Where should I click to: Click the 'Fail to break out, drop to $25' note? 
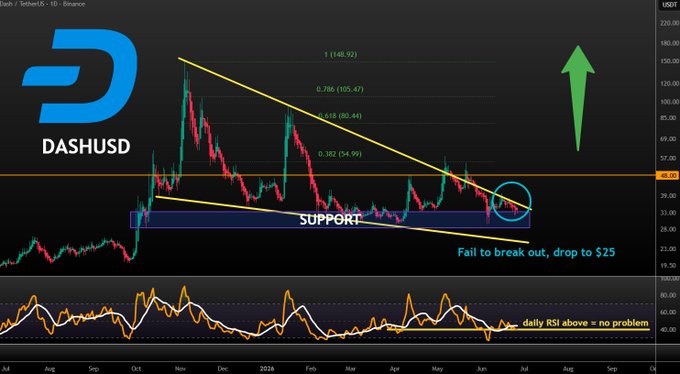[536, 252]
